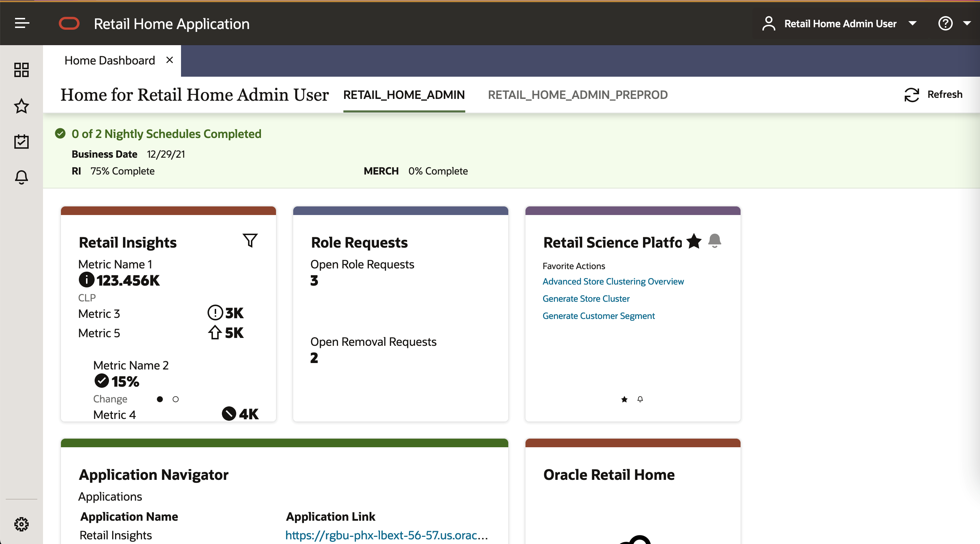Click star icon in Retail Science Platform header

pos(694,241)
